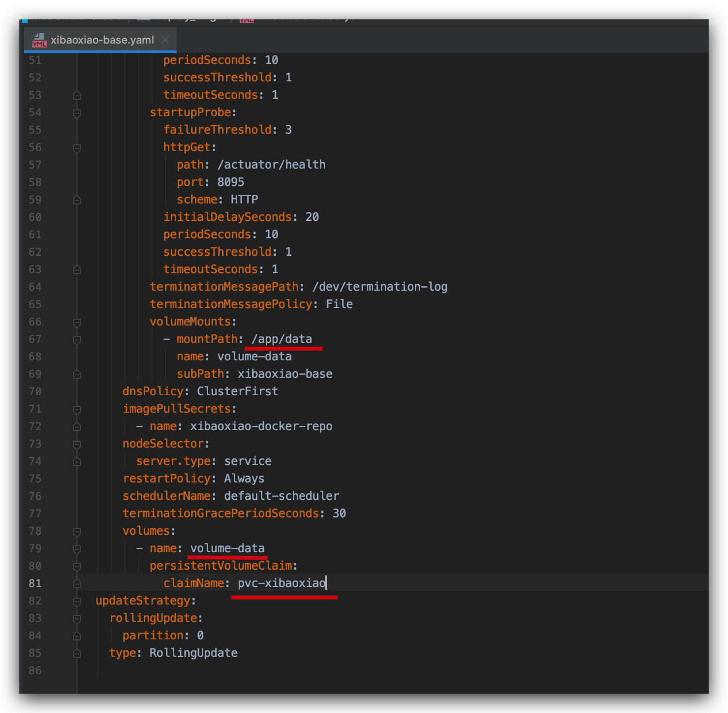Fold the volumeMounts section
This screenshot has height=713, width=728.
(x=77, y=322)
